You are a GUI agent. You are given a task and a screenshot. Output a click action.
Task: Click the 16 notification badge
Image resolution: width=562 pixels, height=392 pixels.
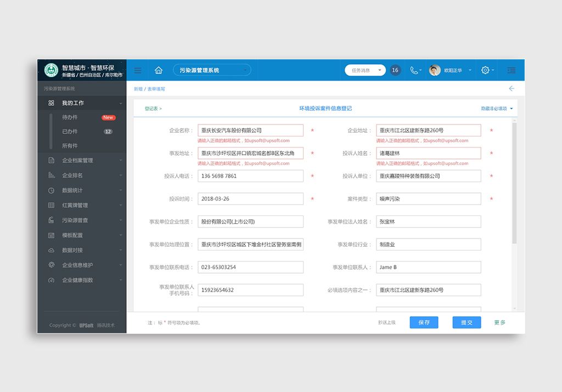(x=395, y=70)
